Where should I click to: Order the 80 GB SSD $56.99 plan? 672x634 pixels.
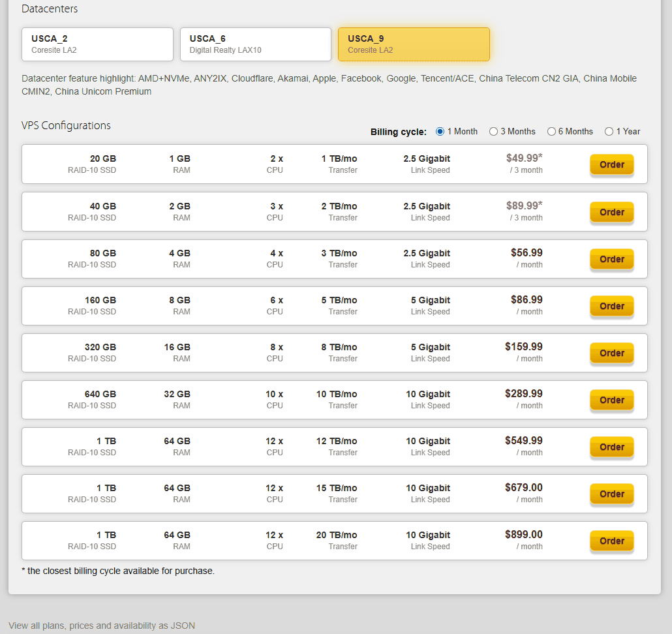(x=611, y=259)
